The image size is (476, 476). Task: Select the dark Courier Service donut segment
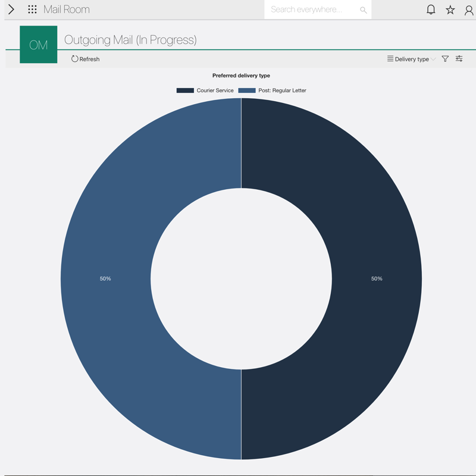(x=377, y=278)
